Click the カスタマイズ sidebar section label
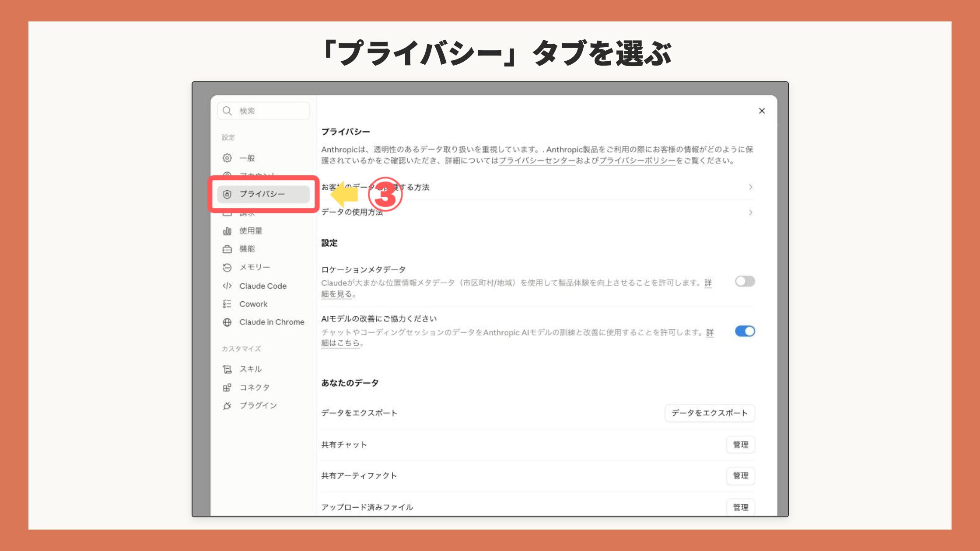980x551 pixels. pos(241,349)
